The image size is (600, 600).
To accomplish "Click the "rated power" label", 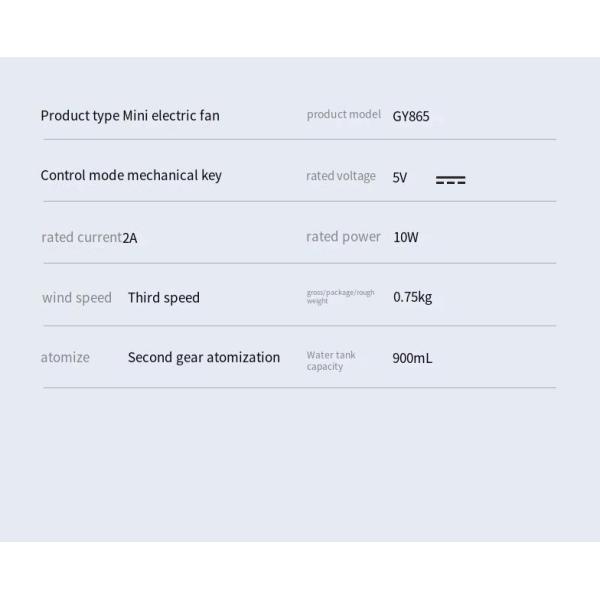I will pos(343,237).
